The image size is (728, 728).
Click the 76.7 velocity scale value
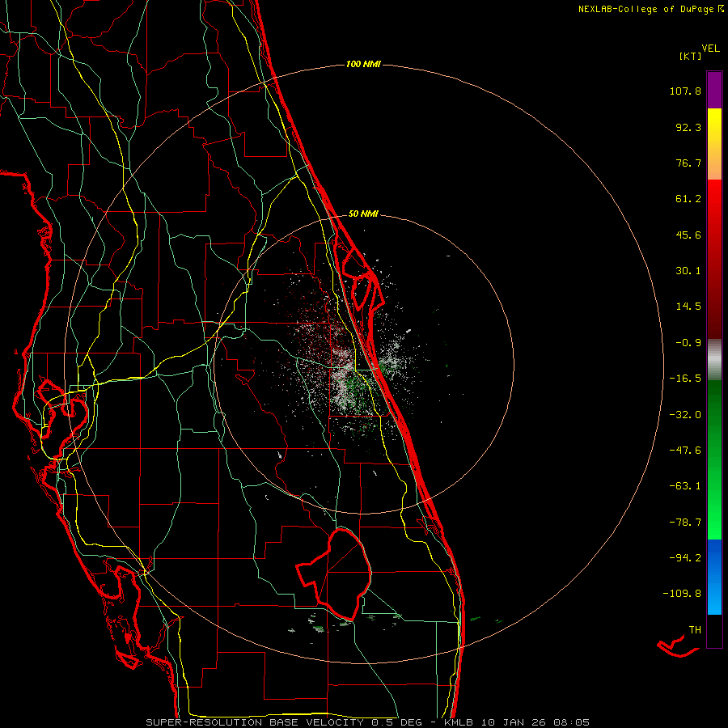point(688,163)
